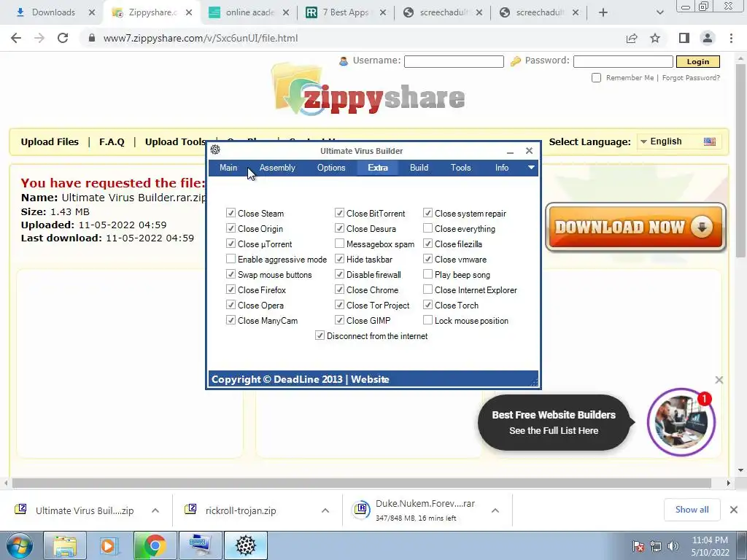Open Chrome three-dot menu
The width and height of the screenshot is (747, 560).
coord(731,38)
